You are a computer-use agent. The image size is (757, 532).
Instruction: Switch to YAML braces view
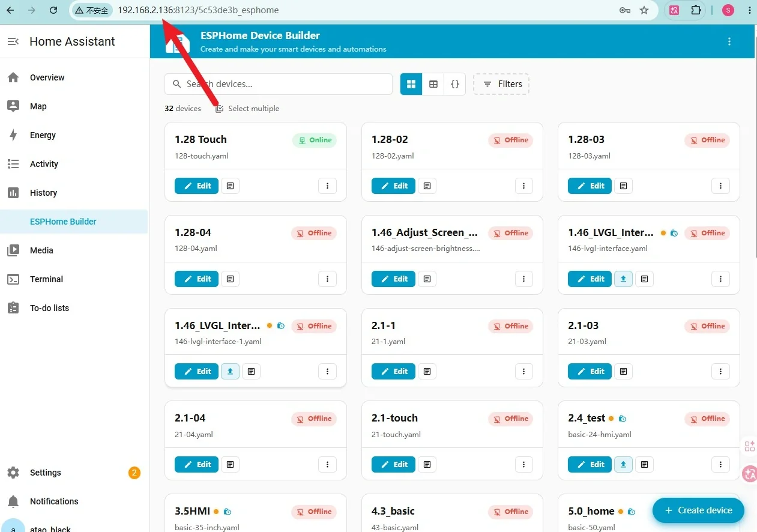coord(455,84)
